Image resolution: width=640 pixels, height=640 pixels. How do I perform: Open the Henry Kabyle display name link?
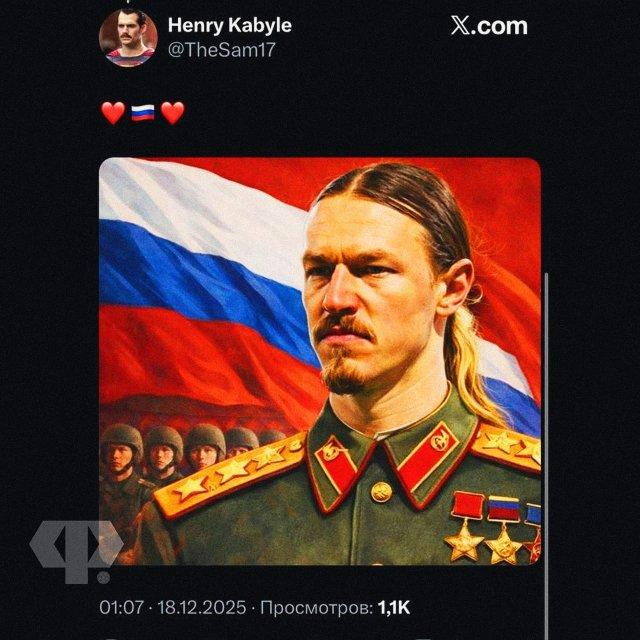click(x=230, y=26)
